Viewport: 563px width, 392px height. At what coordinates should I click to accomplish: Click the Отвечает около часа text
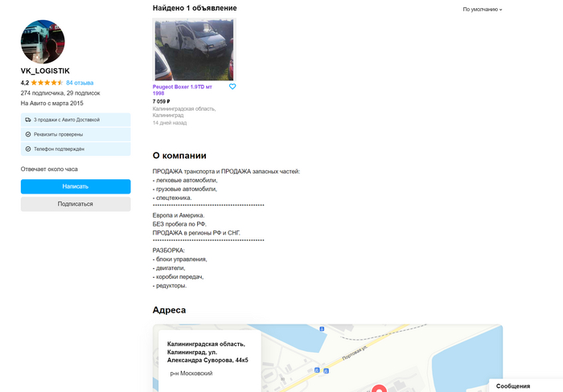click(49, 169)
